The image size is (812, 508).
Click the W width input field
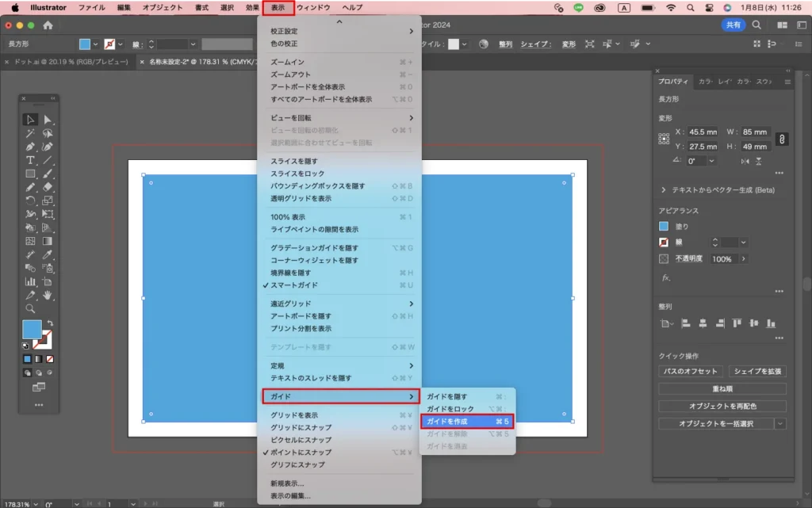point(755,132)
